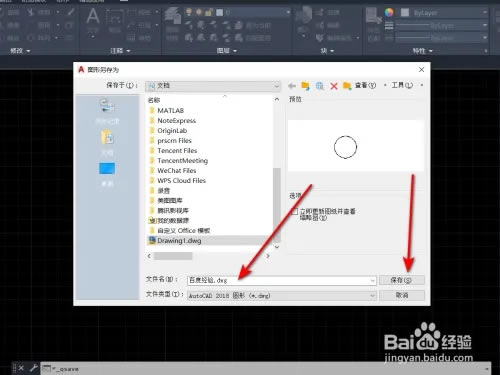Click the create new folder icon
This screenshot has height=375, width=500.
[347, 86]
